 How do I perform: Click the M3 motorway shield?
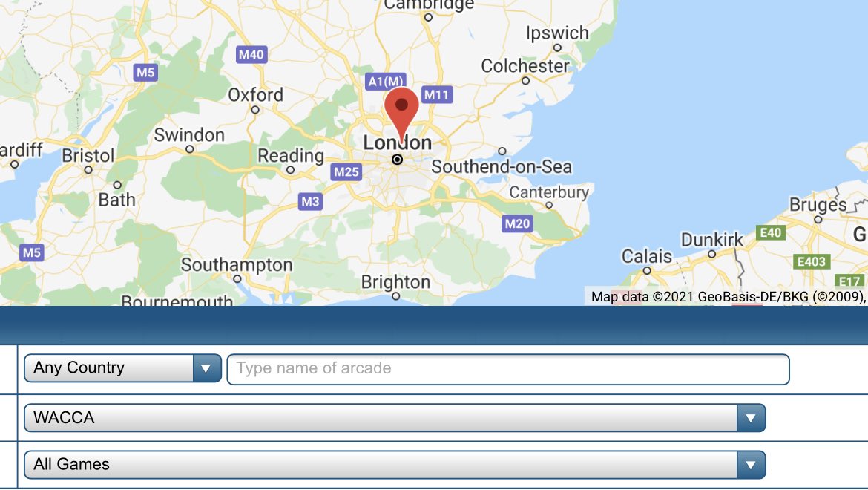[310, 201]
